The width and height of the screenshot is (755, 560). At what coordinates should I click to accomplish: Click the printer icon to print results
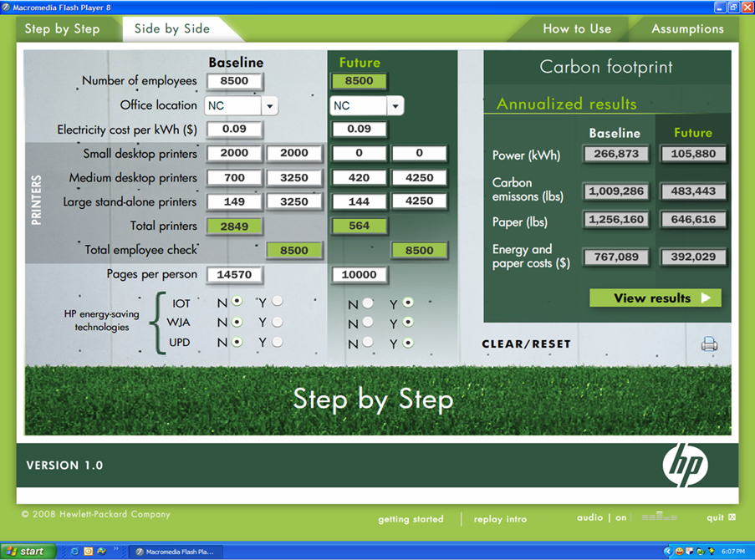pos(709,344)
